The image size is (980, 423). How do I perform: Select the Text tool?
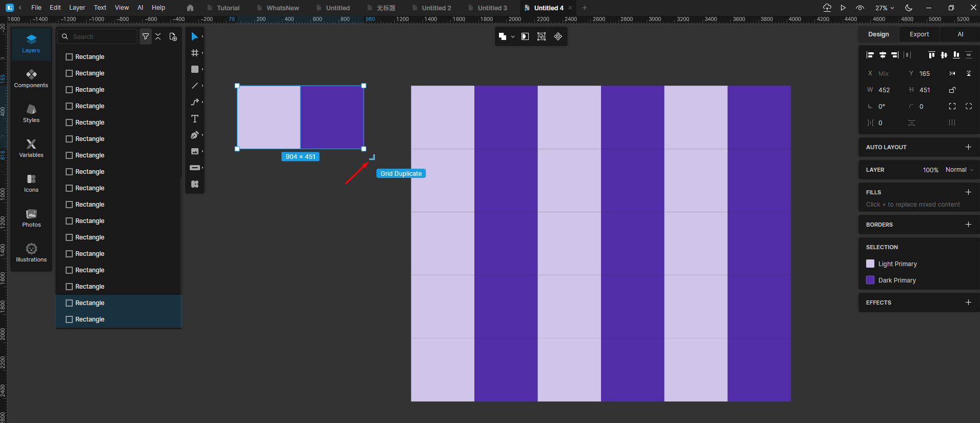tap(194, 118)
